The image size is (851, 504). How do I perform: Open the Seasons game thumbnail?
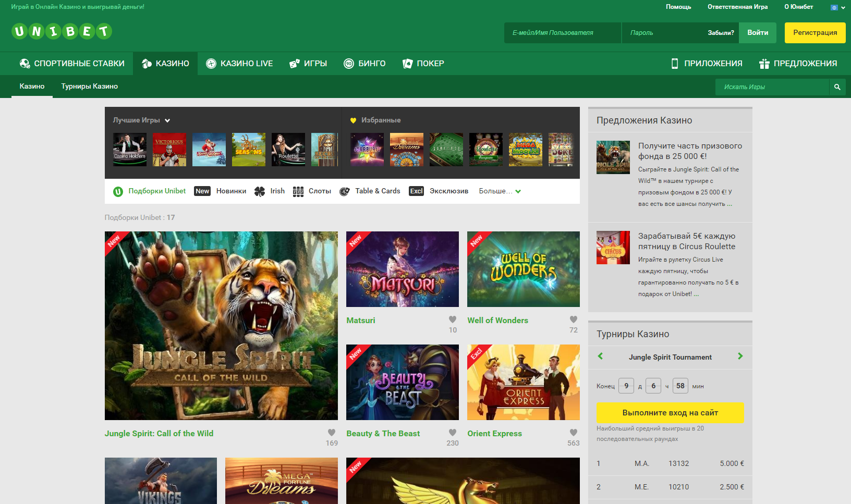pyautogui.click(x=249, y=150)
